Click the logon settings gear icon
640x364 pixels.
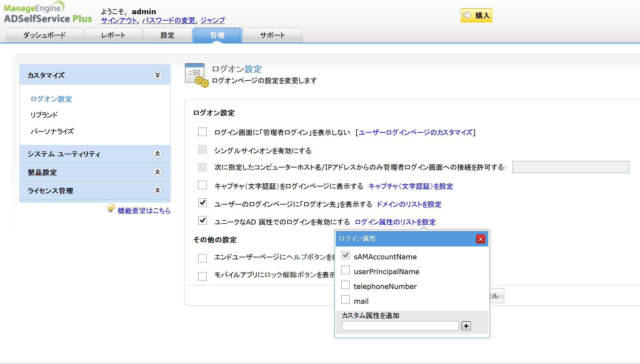196,75
